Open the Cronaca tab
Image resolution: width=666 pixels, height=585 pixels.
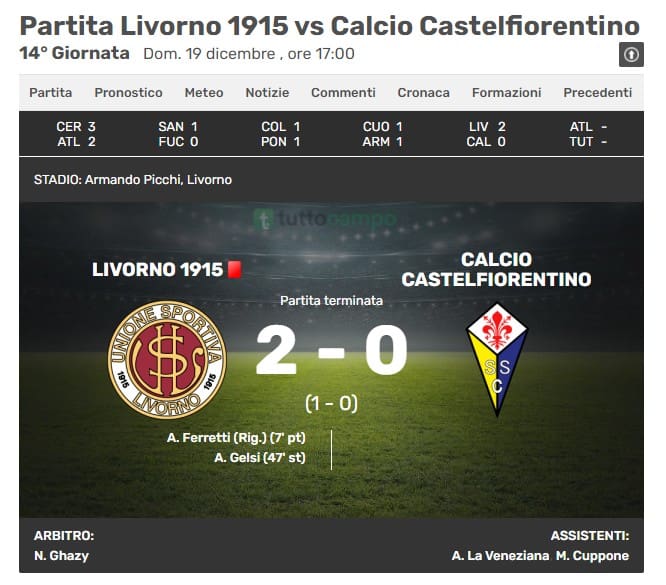(423, 93)
